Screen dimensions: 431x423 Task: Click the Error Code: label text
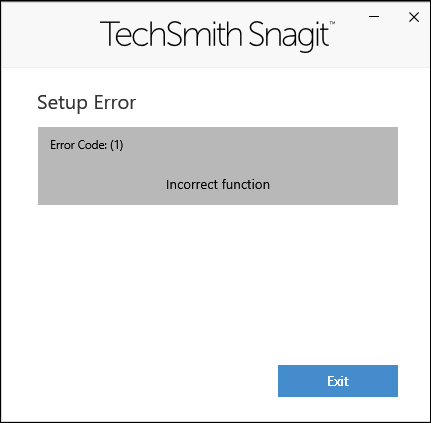(78, 145)
